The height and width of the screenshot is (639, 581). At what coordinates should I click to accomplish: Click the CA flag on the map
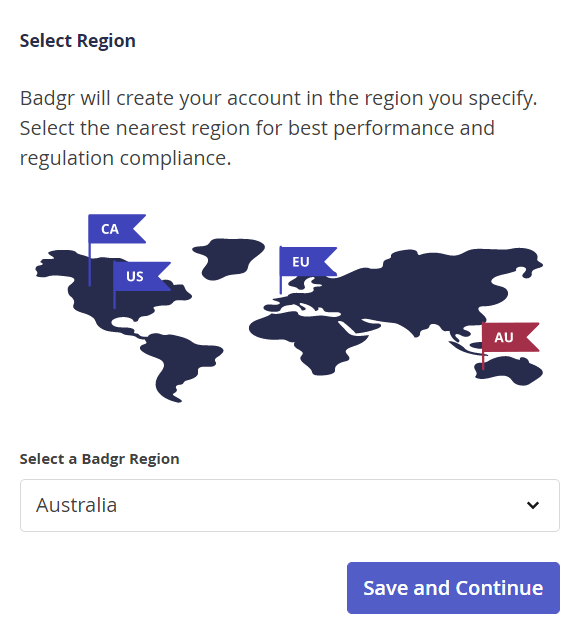pyautogui.click(x=116, y=229)
